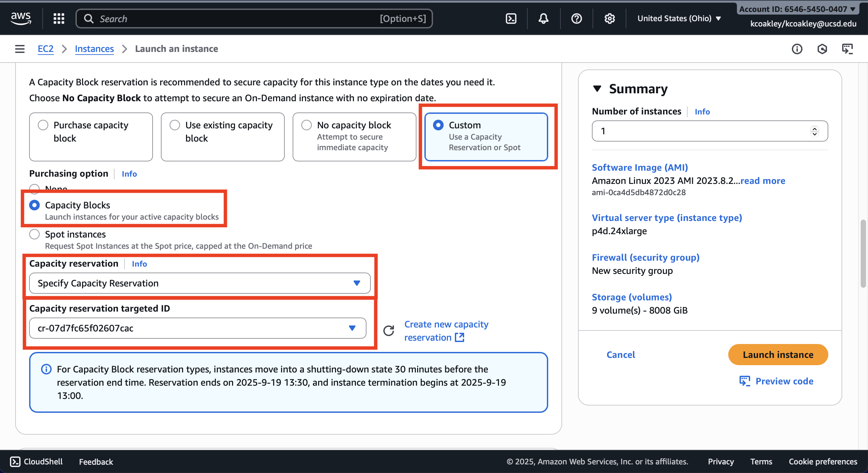This screenshot has width=868, height=473.
Task: Expand the capacity reservation targeted ID dropdown
Action: [197, 328]
